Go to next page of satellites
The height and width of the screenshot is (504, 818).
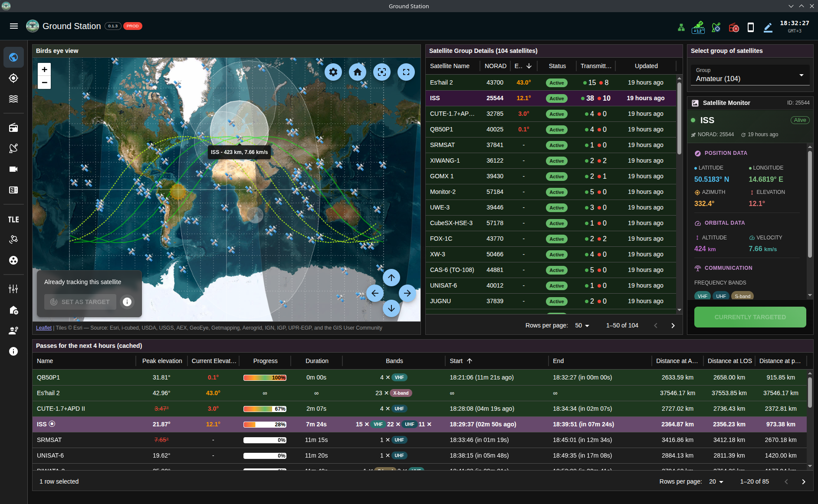[673, 325]
